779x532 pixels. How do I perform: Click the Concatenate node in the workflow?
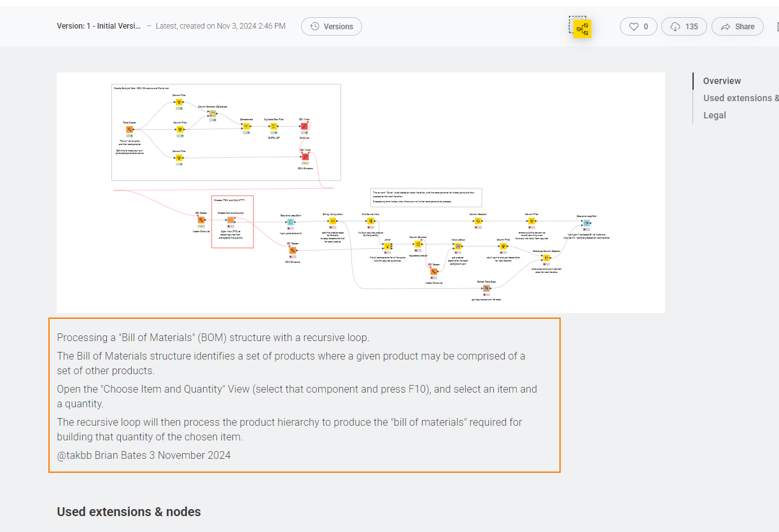point(246,126)
